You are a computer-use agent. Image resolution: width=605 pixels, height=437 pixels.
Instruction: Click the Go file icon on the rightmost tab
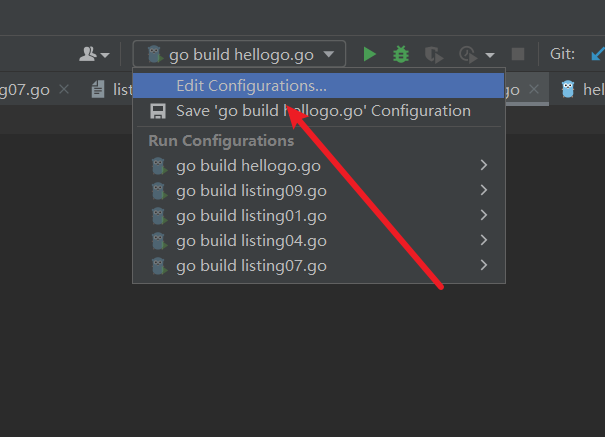569,89
